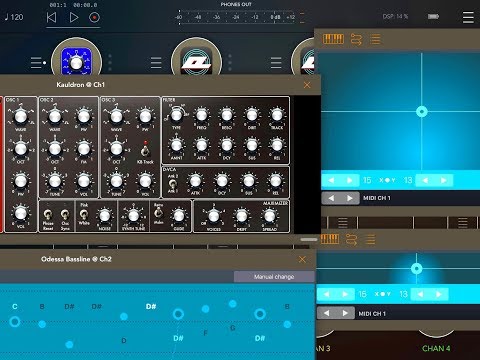
Task: Open third channel strip menu icon
Action: 276,63
